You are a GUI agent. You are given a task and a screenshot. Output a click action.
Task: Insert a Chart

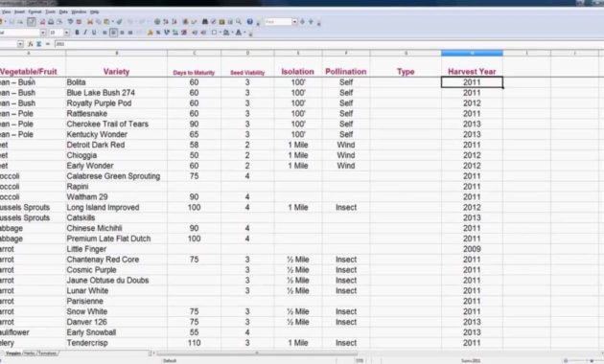(185, 22)
